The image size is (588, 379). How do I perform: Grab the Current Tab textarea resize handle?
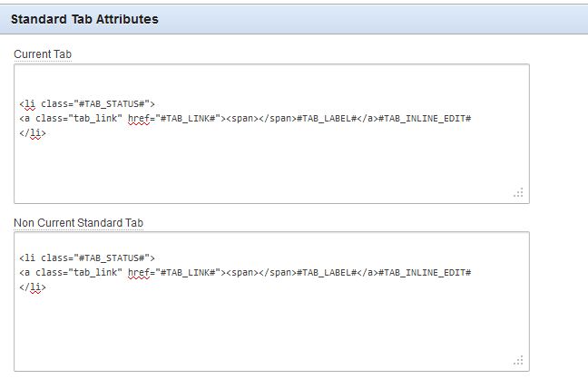(x=519, y=193)
